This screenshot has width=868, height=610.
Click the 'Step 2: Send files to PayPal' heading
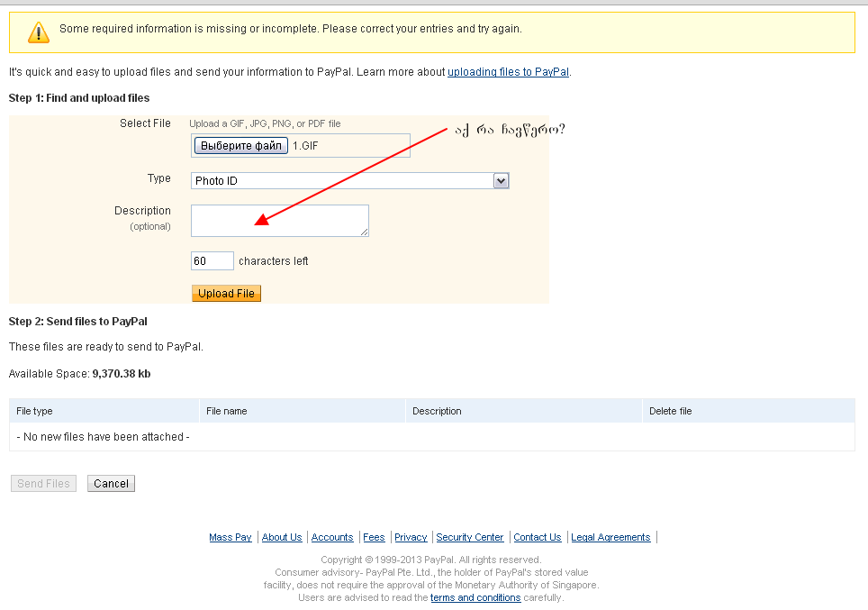click(x=78, y=322)
